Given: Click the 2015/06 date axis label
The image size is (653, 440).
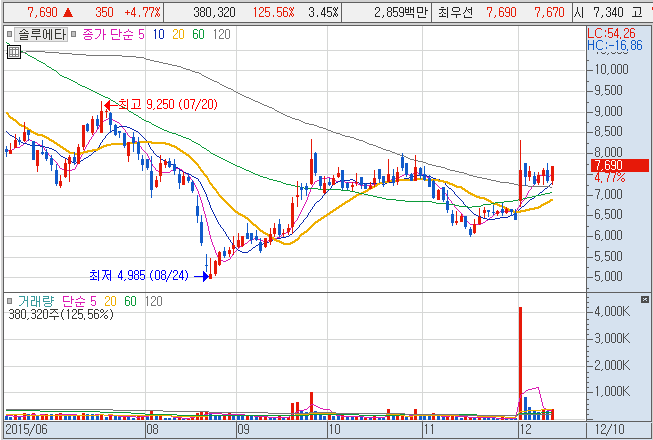Looking at the screenshot, I should (25, 429).
